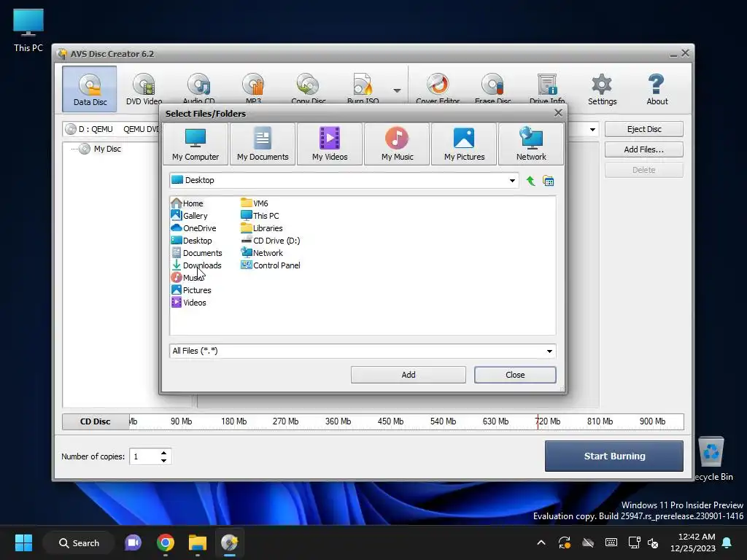The height and width of the screenshot is (560, 747).
Task: Open the DVD Video project type
Action: pos(144,89)
